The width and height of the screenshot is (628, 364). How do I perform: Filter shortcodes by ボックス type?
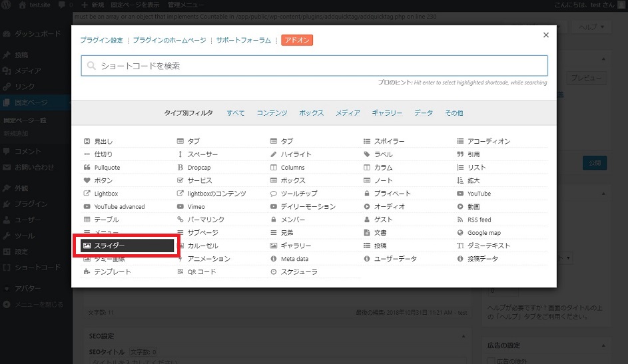point(311,113)
